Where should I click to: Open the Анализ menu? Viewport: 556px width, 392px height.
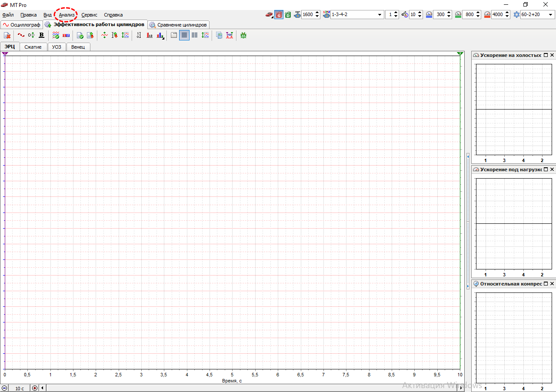coord(67,15)
